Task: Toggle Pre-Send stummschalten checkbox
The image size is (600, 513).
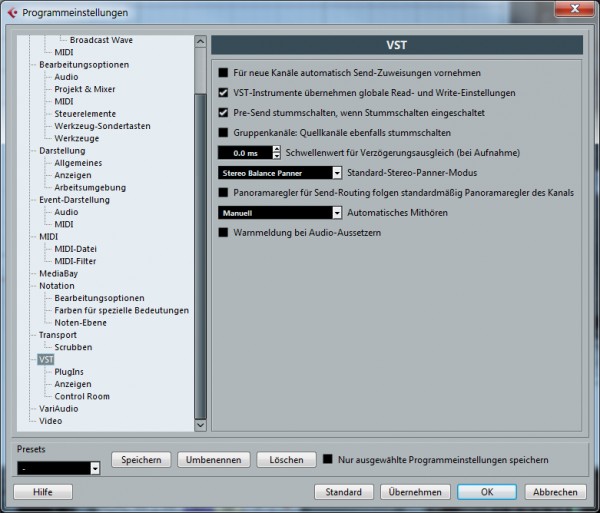Action: (x=224, y=112)
